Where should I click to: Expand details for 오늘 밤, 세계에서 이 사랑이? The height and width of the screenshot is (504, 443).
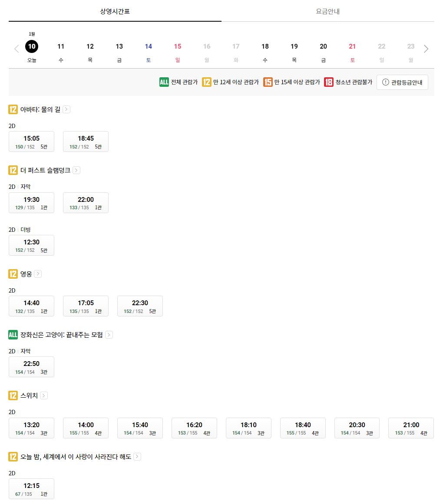[137, 456]
